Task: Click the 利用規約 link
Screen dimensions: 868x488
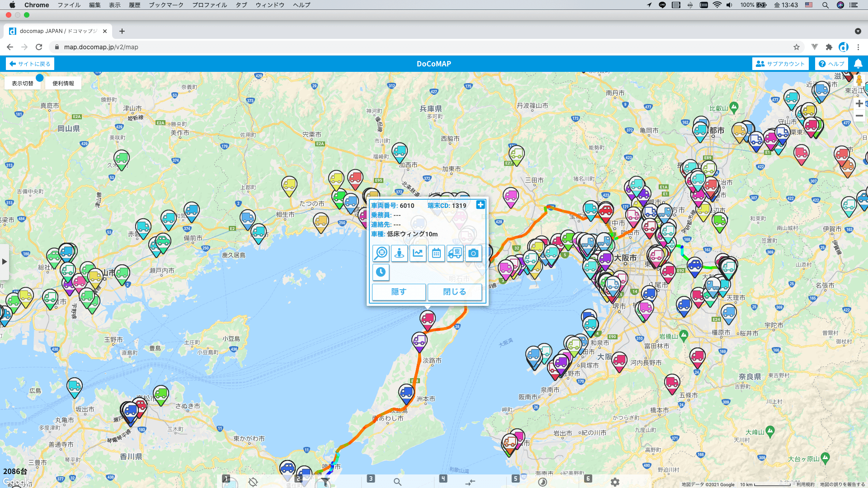Action: (805, 484)
